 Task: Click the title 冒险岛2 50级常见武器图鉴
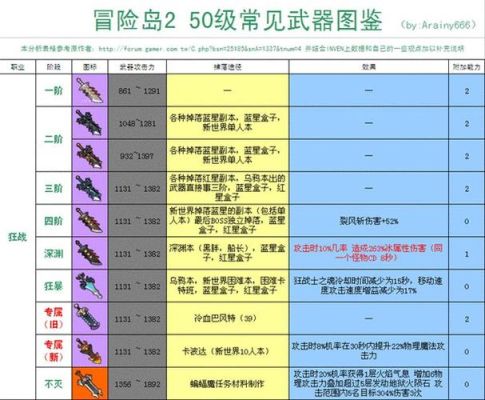238,20
